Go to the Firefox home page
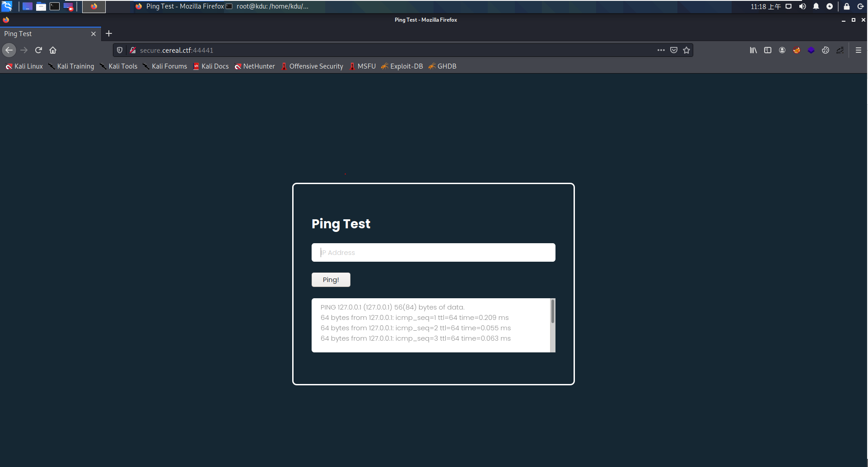This screenshot has width=868, height=467. point(53,50)
